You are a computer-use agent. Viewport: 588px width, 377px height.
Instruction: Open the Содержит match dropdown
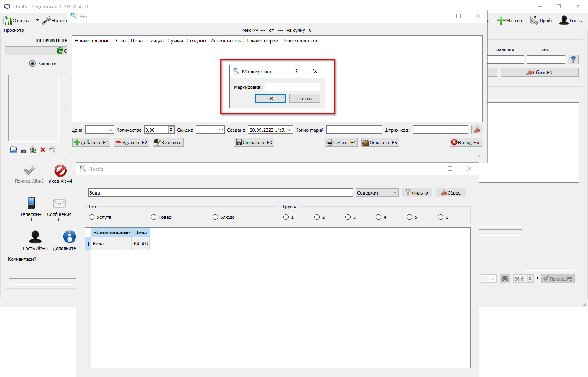(x=377, y=193)
